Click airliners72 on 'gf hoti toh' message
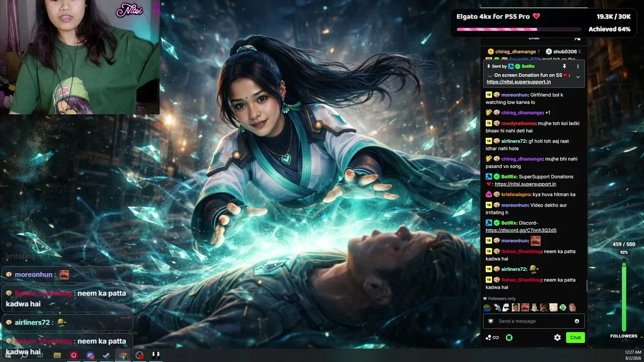 coord(515,141)
